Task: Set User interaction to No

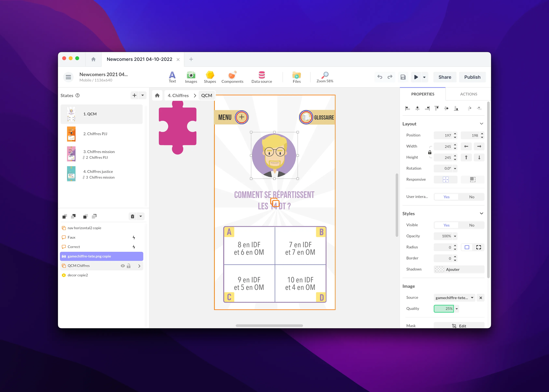Action: coord(472,197)
